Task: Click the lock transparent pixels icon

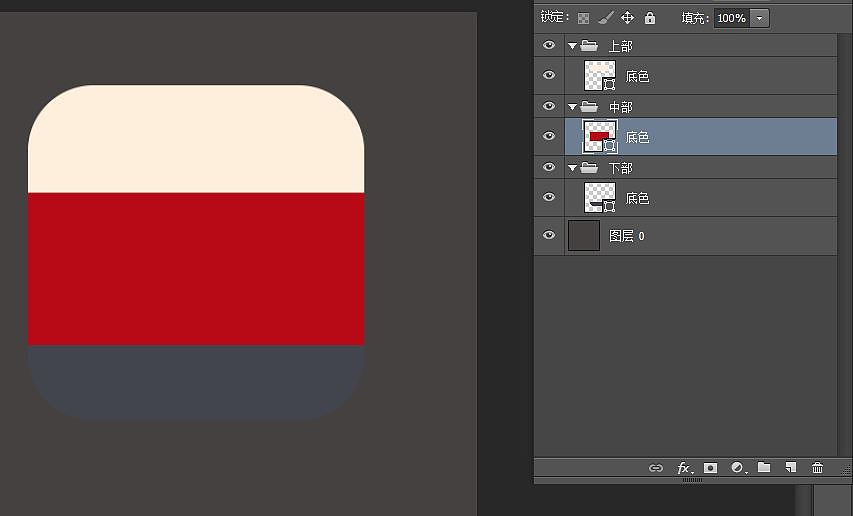Action: click(583, 18)
